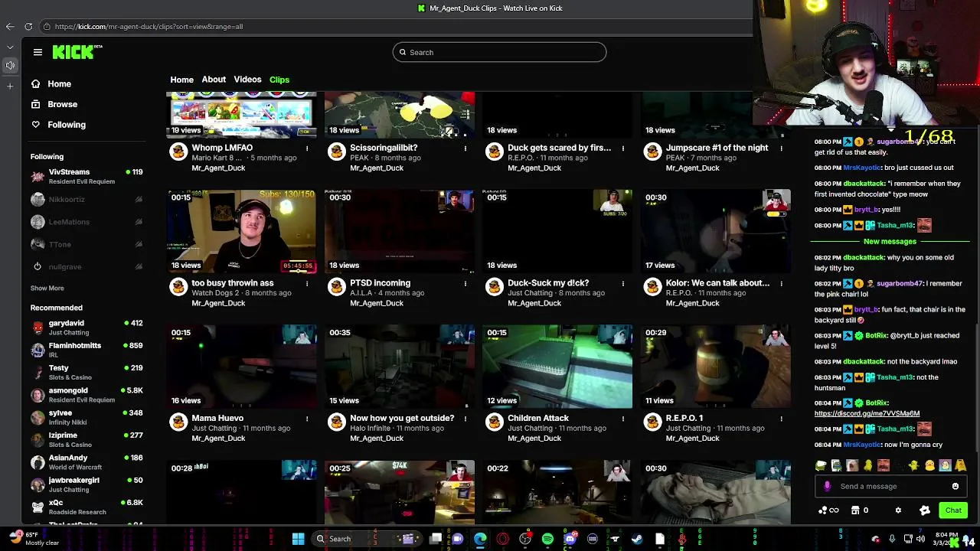Switch to the Videos tab
980x551 pixels.
(247, 80)
